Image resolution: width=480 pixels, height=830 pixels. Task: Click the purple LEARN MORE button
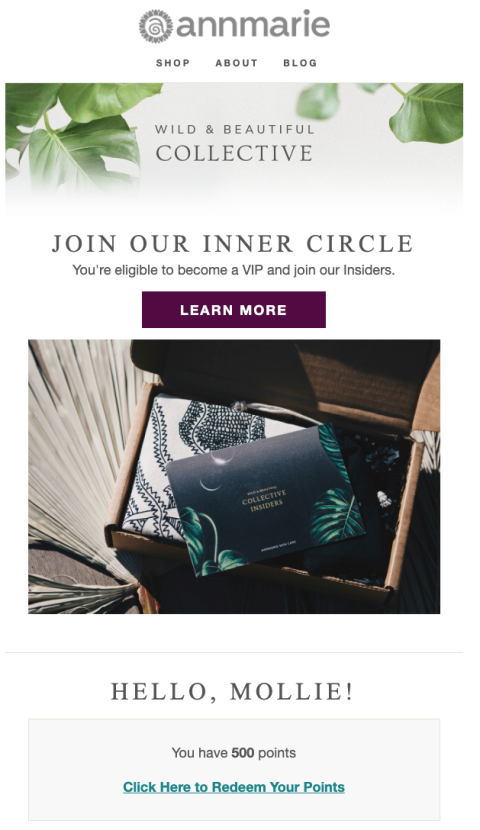click(x=233, y=310)
